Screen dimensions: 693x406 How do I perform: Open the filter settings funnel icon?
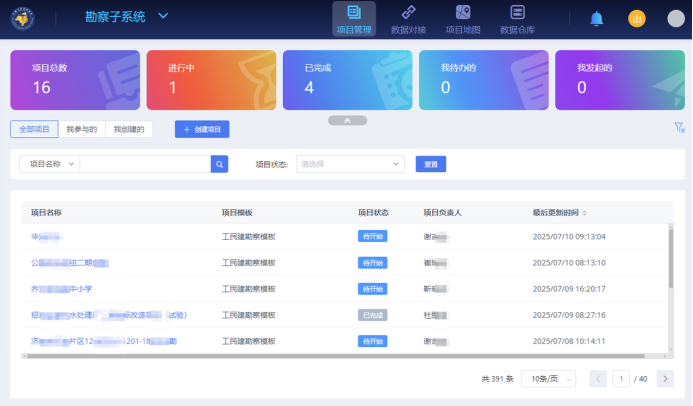coord(679,128)
